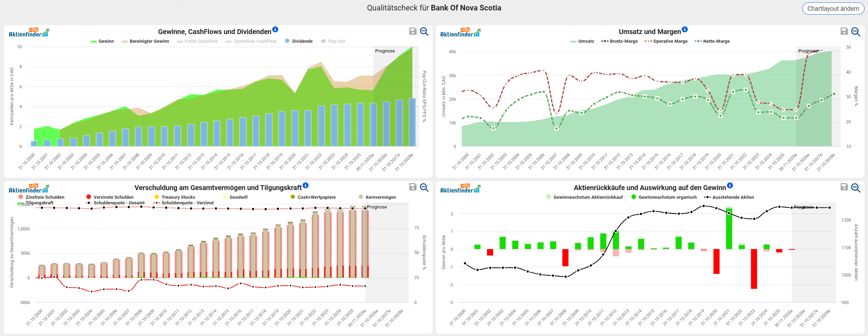Viewport: 868px width, 336px height.
Task: Zoom out the Gewinne, CashFlows chart
Action: 424,32
